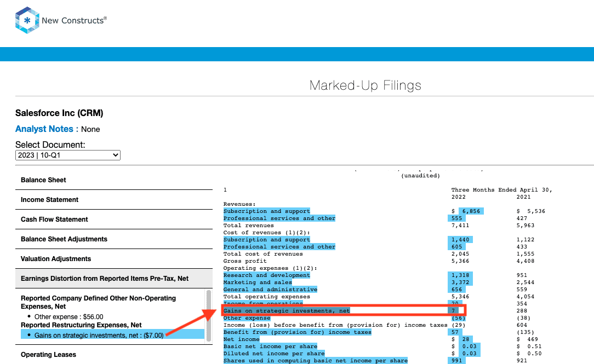The image size is (594, 364).
Task: Click highlighted Research and development label
Action: (267, 275)
